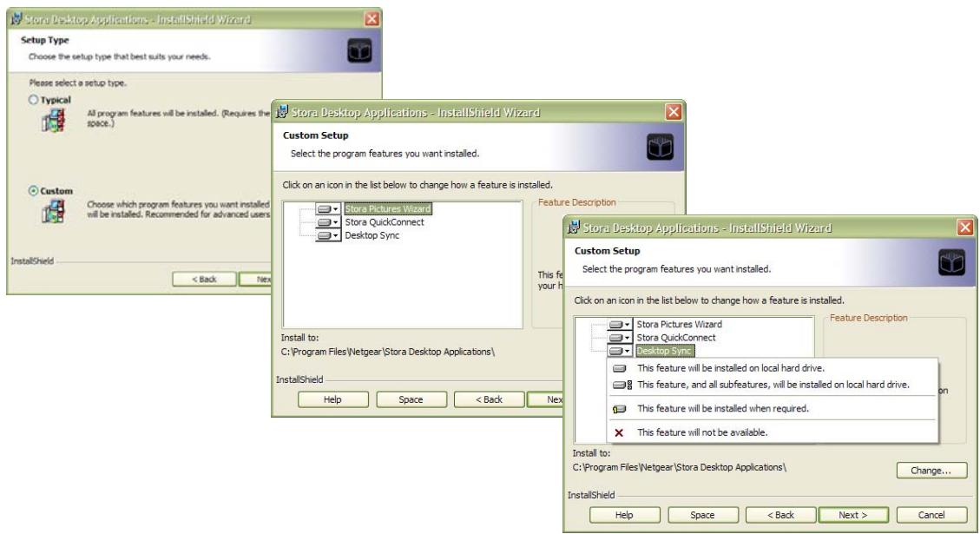This screenshot has width=980, height=534.
Task: Click the Stora logo in middle window header
Action: [660, 147]
